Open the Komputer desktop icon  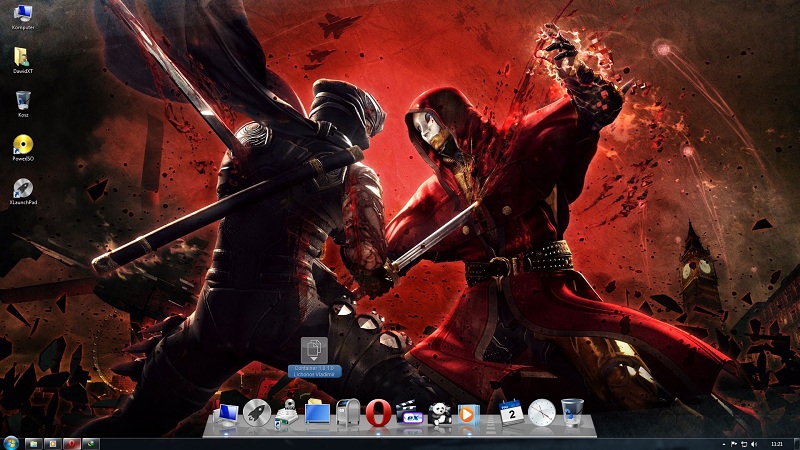click(x=23, y=17)
